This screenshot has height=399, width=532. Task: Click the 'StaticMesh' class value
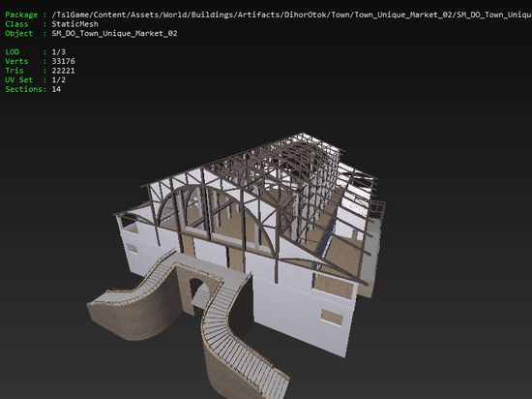point(75,24)
